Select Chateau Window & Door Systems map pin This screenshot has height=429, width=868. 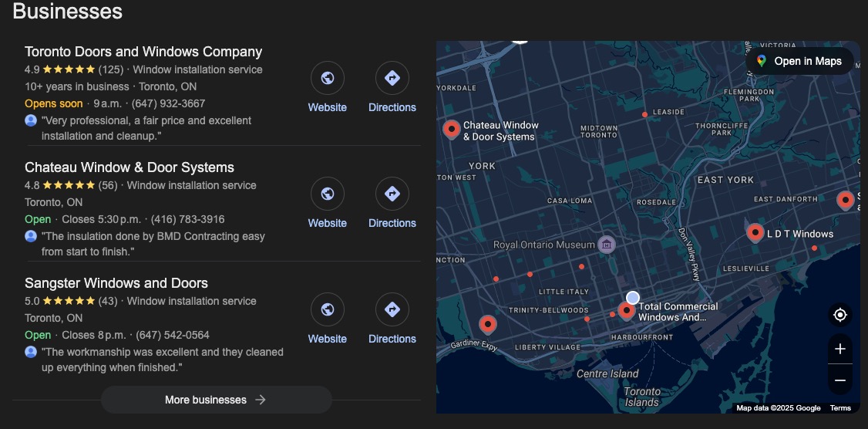click(x=452, y=130)
